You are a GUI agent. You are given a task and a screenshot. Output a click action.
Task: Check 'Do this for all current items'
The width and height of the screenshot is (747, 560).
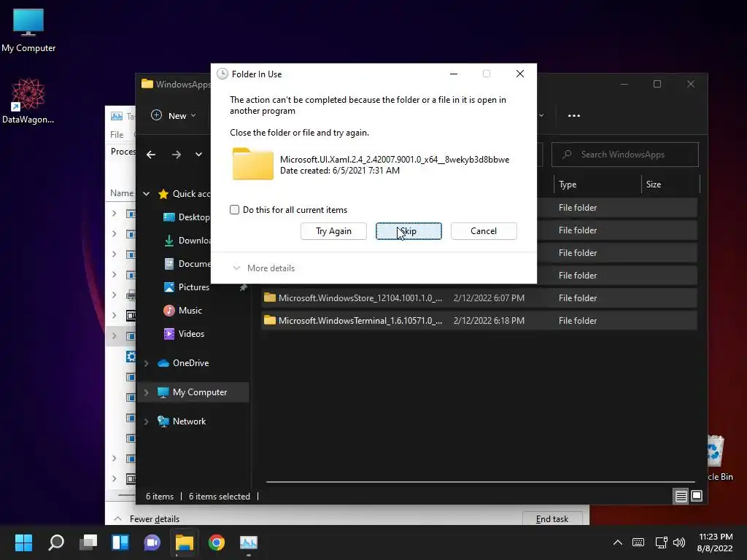pos(234,209)
